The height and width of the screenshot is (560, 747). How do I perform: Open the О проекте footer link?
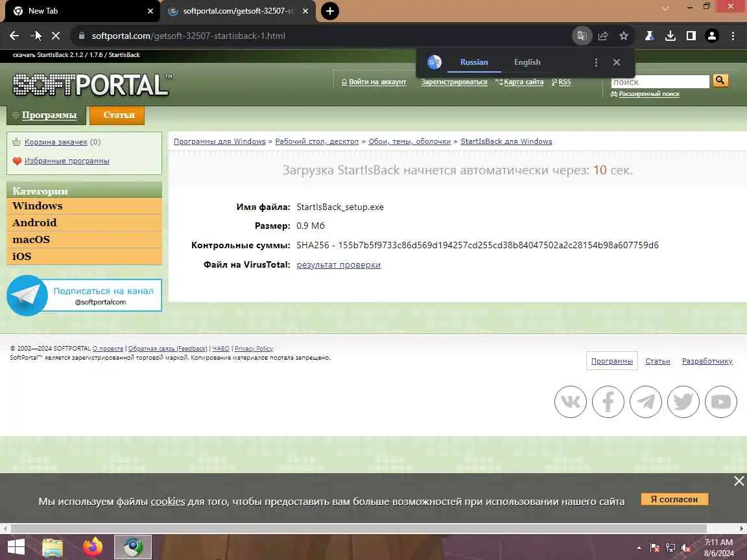pos(108,349)
